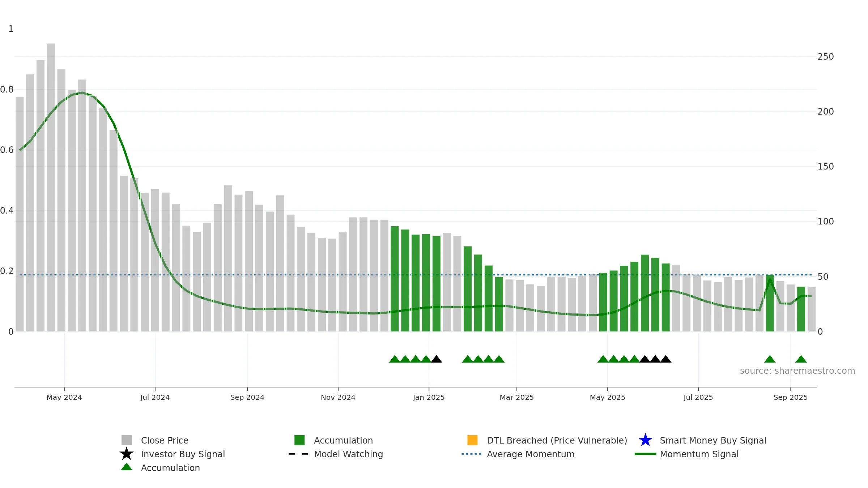Click the Nov 2024 axis label
868x488 pixels.
[338, 397]
